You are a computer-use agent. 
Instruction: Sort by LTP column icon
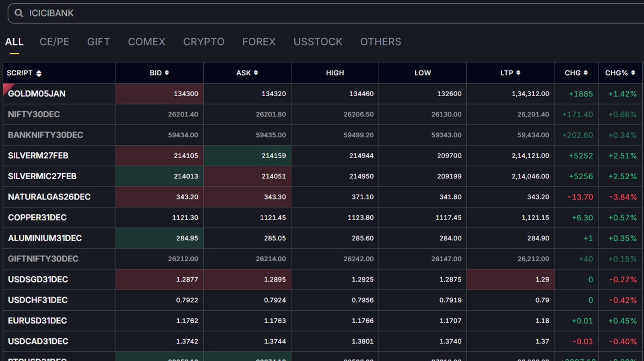tap(518, 73)
